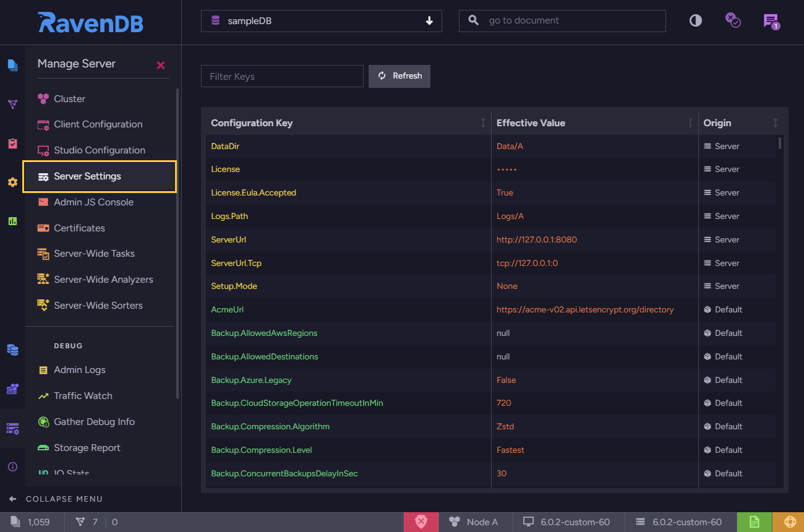Close the Manage Server panel
Image resolution: width=804 pixels, height=532 pixels.
(x=161, y=65)
